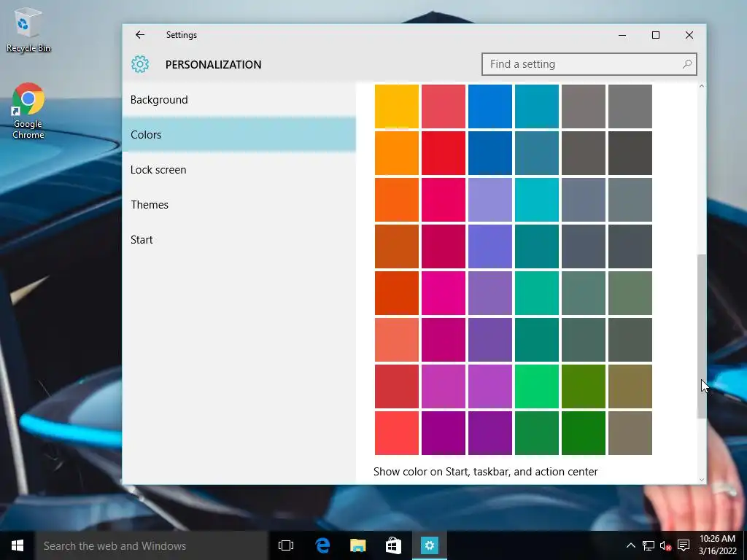The height and width of the screenshot is (560, 747).
Task: Show hidden tray icons chevron
Action: coord(630,545)
